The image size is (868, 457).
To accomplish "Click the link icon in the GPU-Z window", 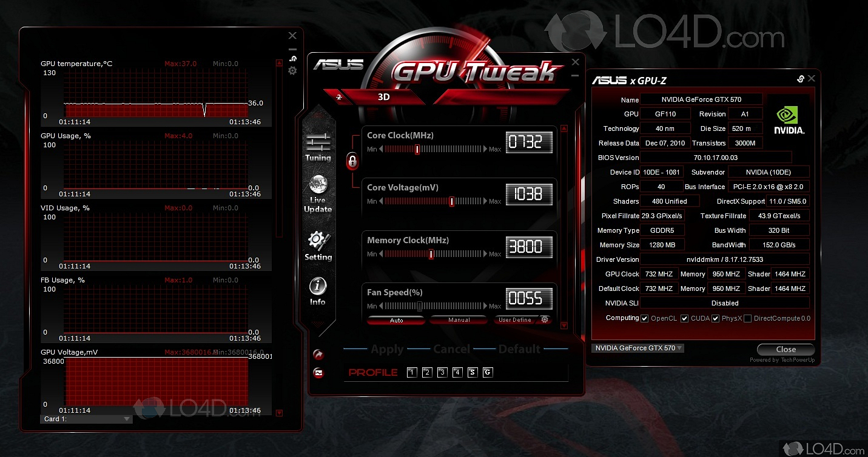I will point(800,79).
